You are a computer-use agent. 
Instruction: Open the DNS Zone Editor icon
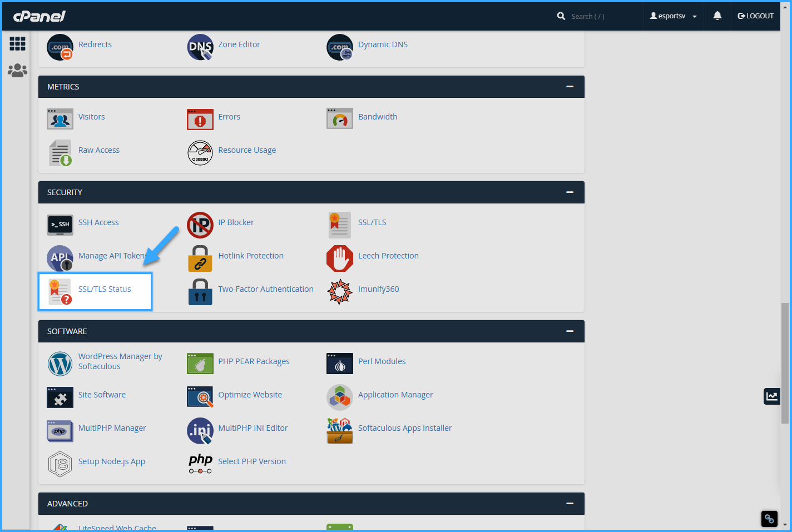[x=200, y=47]
